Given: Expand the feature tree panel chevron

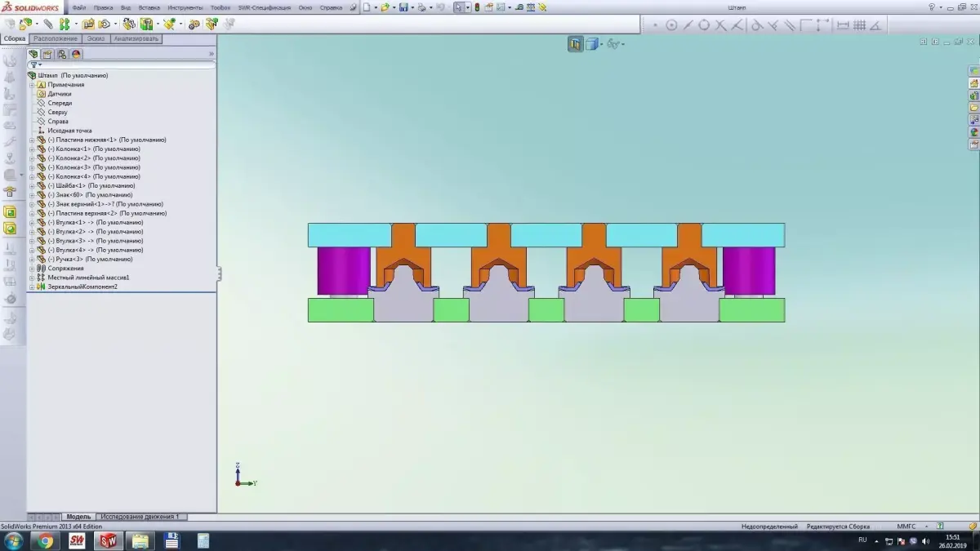Looking at the screenshot, I should (x=212, y=54).
